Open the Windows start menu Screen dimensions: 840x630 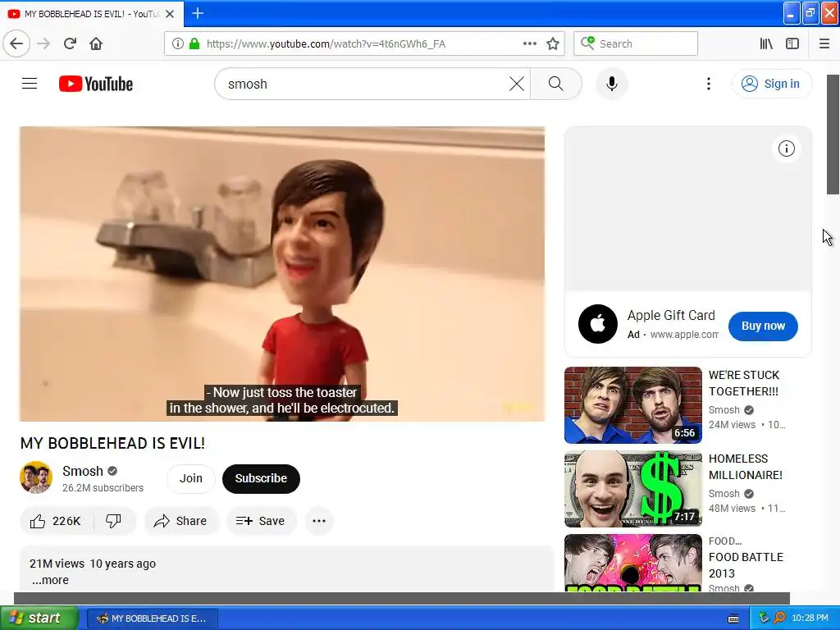[x=39, y=619]
